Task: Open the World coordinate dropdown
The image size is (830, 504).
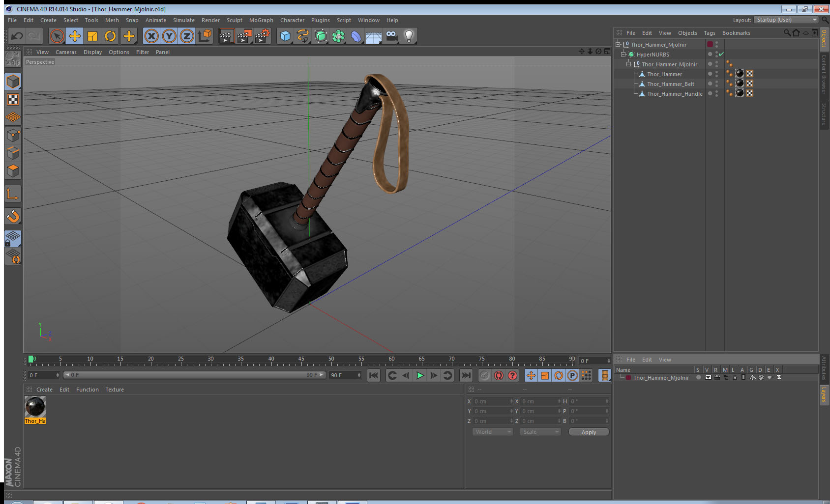Action: pos(493,432)
